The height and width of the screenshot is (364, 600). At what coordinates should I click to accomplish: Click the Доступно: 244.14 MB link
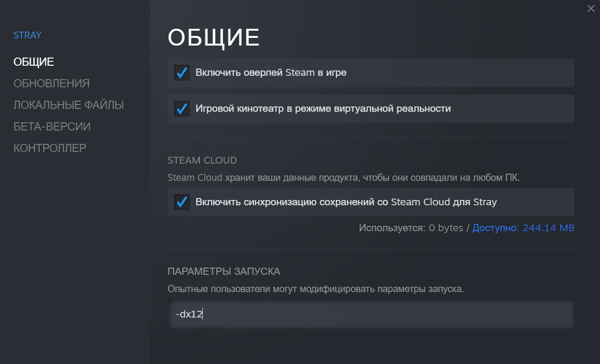(523, 228)
